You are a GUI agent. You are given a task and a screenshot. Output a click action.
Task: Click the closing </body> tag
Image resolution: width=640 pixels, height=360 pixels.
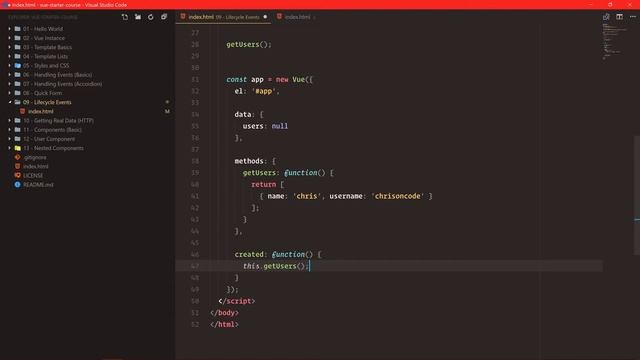[224, 313]
